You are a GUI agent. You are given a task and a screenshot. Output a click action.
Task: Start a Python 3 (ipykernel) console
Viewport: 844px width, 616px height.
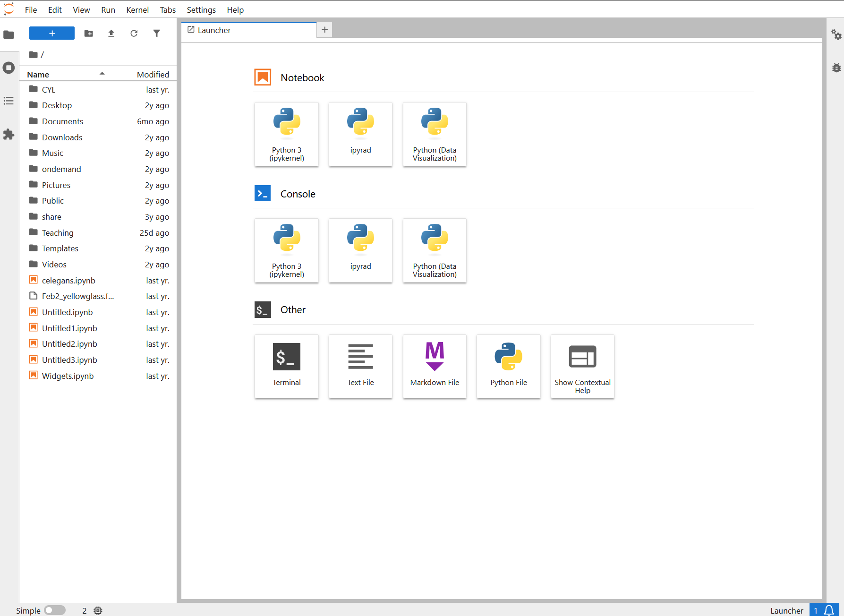(287, 251)
